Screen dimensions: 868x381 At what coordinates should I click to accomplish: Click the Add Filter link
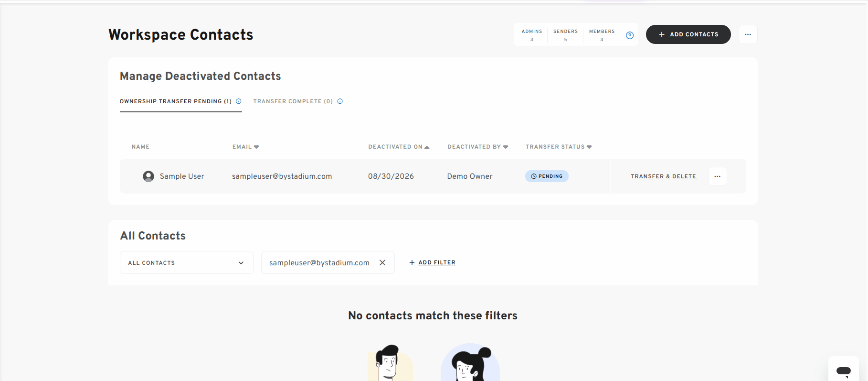coord(437,262)
